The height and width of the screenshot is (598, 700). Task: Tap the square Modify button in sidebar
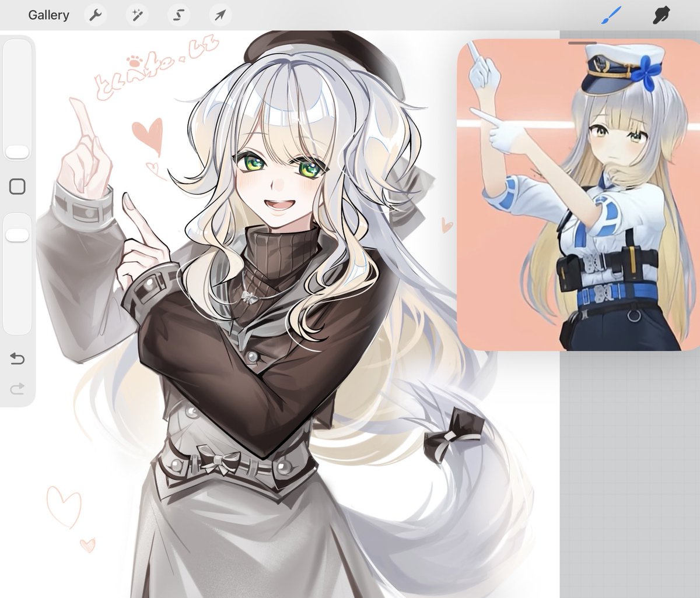point(17,187)
